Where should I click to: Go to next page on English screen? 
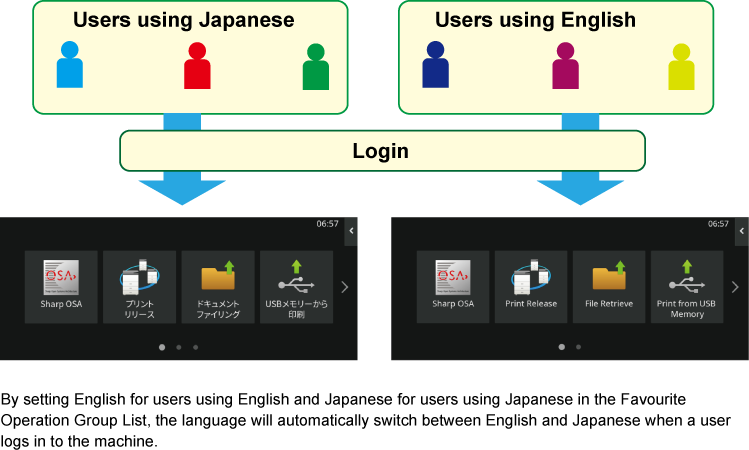tap(734, 287)
